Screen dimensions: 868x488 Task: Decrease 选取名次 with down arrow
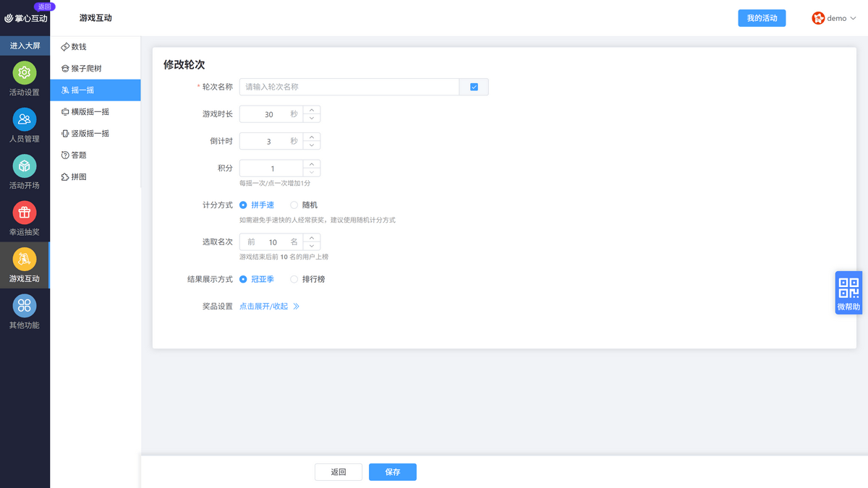click(312, 246)
